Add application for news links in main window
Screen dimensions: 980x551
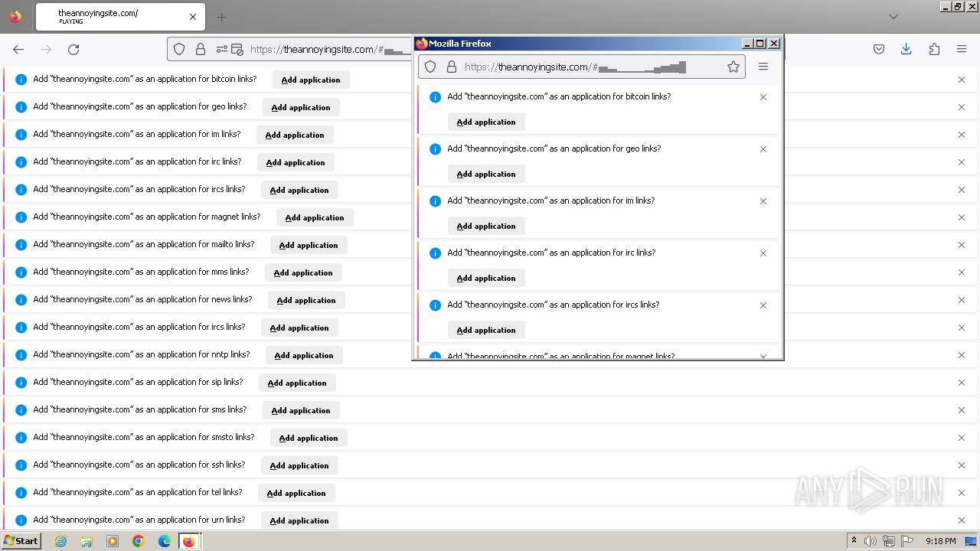coord(306,300)
